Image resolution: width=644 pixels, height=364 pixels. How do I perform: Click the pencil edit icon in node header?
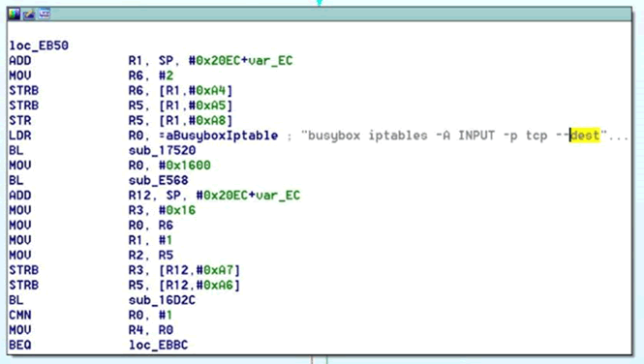coord(29,14)
